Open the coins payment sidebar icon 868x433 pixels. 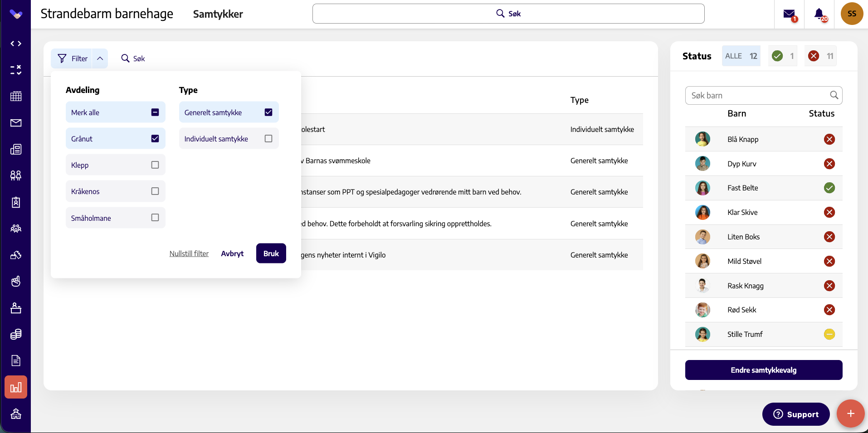tap(16, 335)
